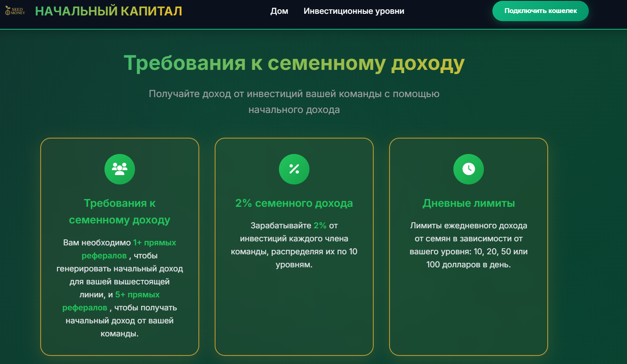627x364 pixels.
Task: Click the clock hands inside the green circle
Action: (x=468, y=169)
